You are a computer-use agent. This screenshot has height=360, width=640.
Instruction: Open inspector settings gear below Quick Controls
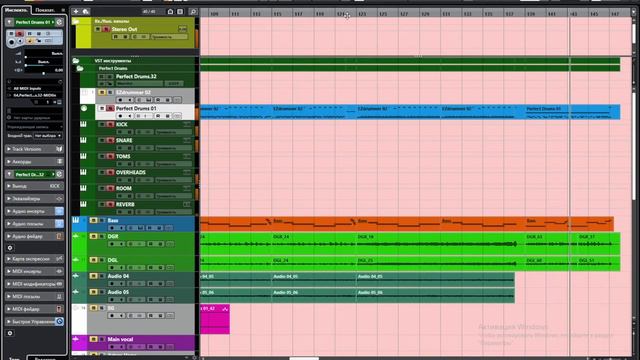(10, 333)
